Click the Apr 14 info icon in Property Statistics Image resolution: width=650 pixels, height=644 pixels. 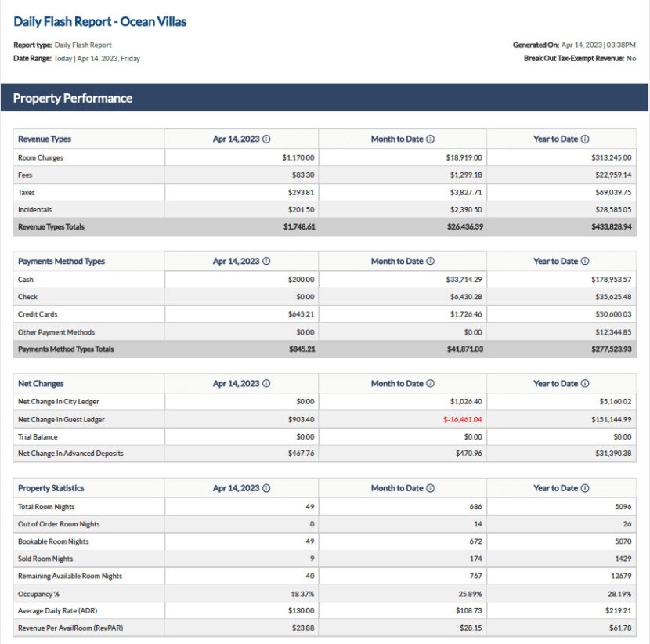pyautogui.click(x=267, y=487)
